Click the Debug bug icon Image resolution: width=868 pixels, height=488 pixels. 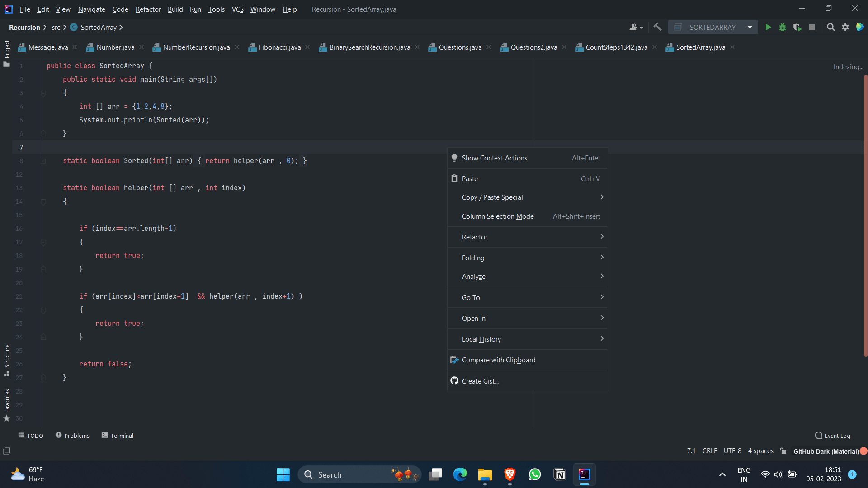coord(783,28)
